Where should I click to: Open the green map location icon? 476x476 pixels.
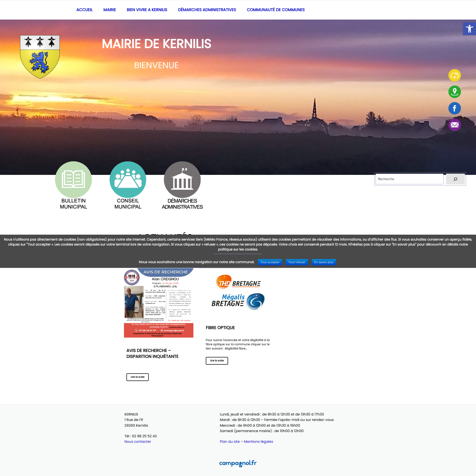(454, 92)
